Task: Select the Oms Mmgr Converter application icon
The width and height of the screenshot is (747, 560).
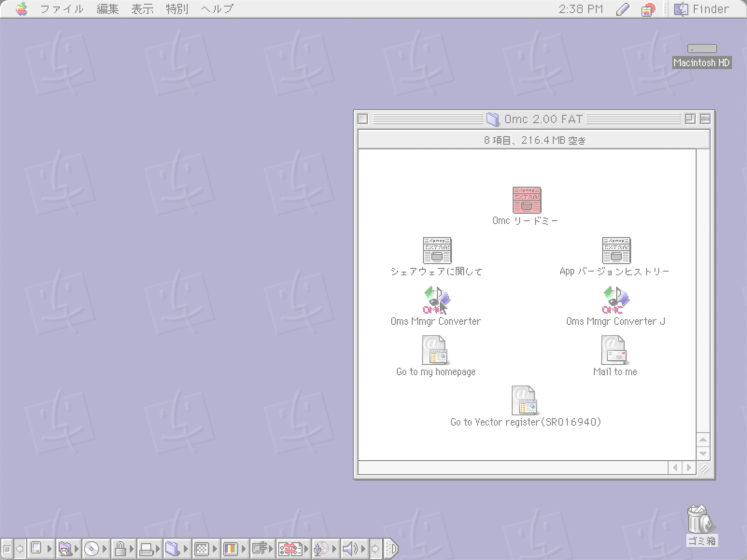Action: 437,301
